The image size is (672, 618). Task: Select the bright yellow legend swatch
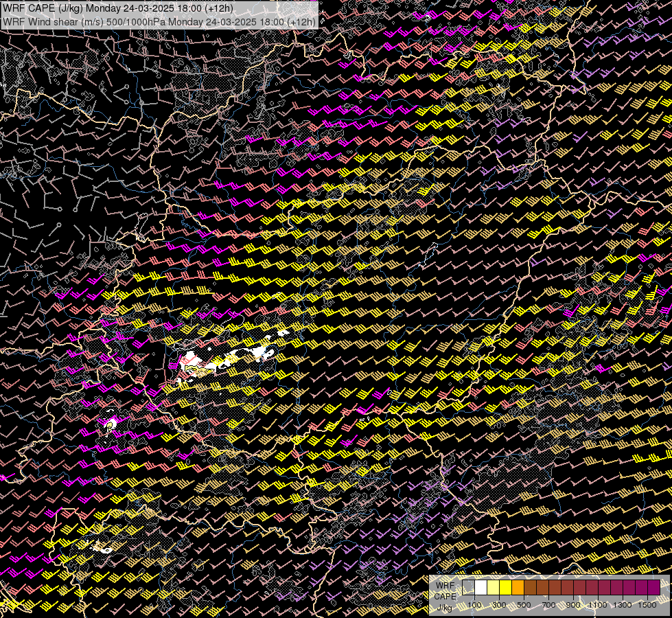click(505, 588)
